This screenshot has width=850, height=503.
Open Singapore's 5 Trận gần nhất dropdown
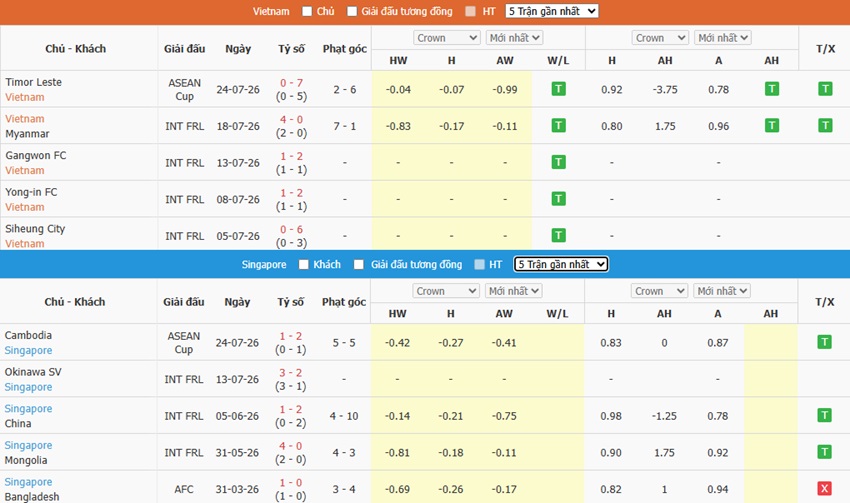561,264
